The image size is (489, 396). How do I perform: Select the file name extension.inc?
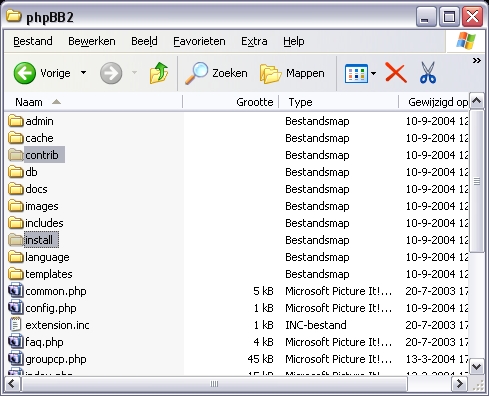(x=57, y=325)
